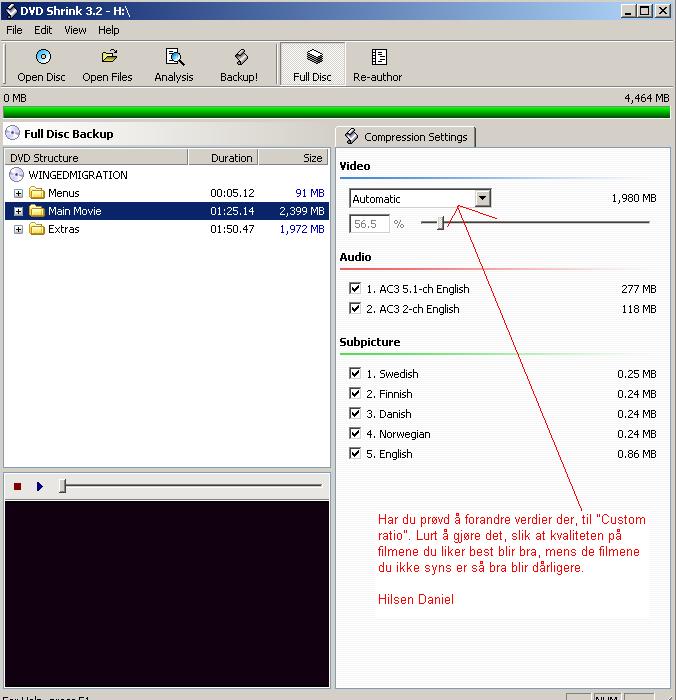
Task: Click the 91 MB Menus size
Action: pyautogui.click(x=310, y=193)
